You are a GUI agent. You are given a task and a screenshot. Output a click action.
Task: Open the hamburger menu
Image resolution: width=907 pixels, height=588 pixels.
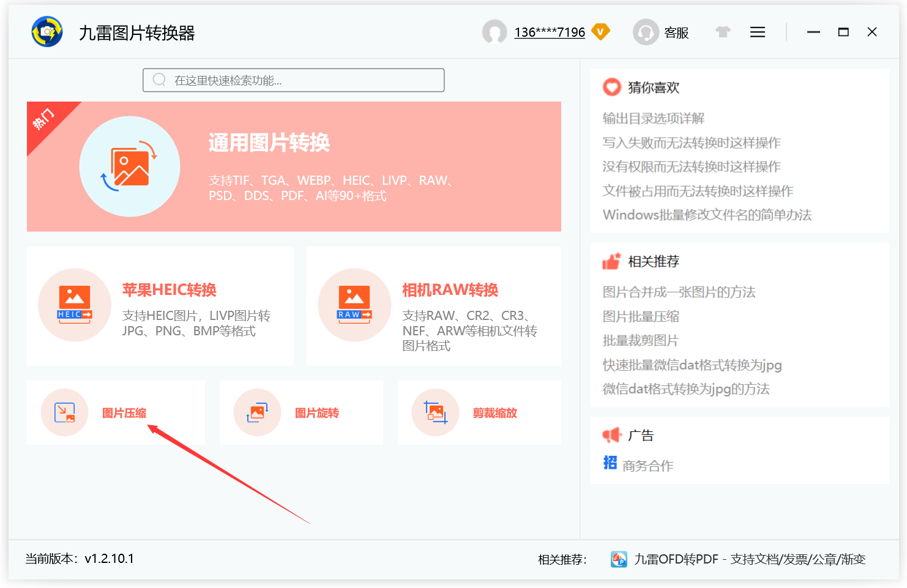[757, 32]
